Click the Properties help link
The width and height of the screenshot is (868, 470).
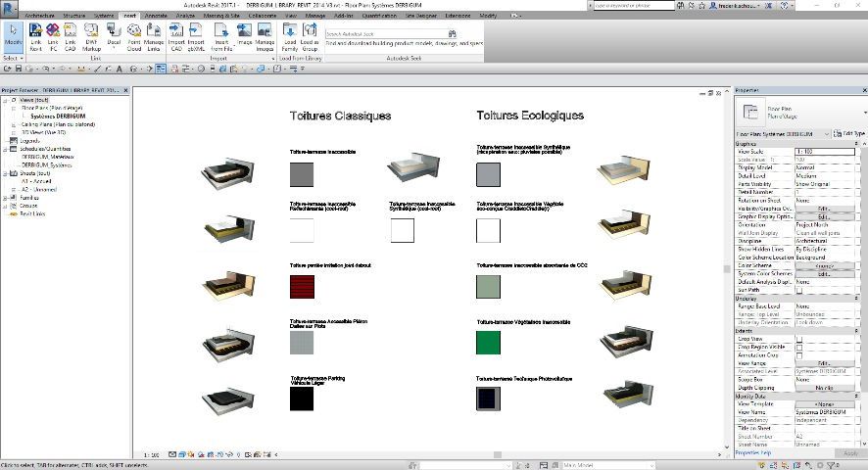752,453
